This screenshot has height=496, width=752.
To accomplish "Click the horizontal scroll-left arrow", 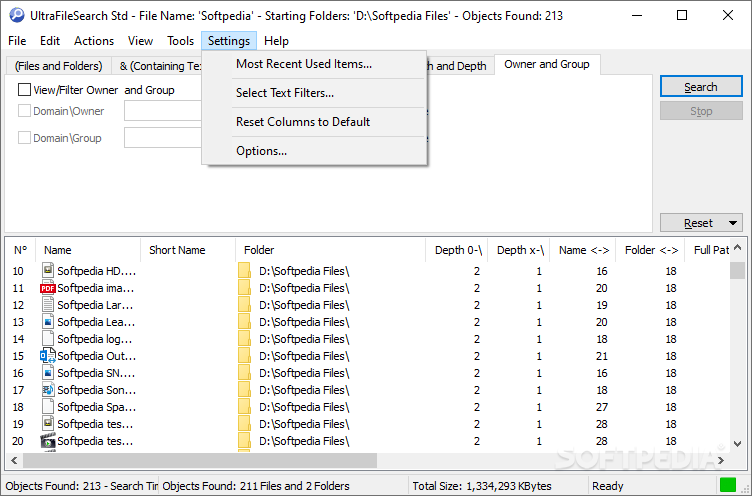I will [x=14, y=461].
